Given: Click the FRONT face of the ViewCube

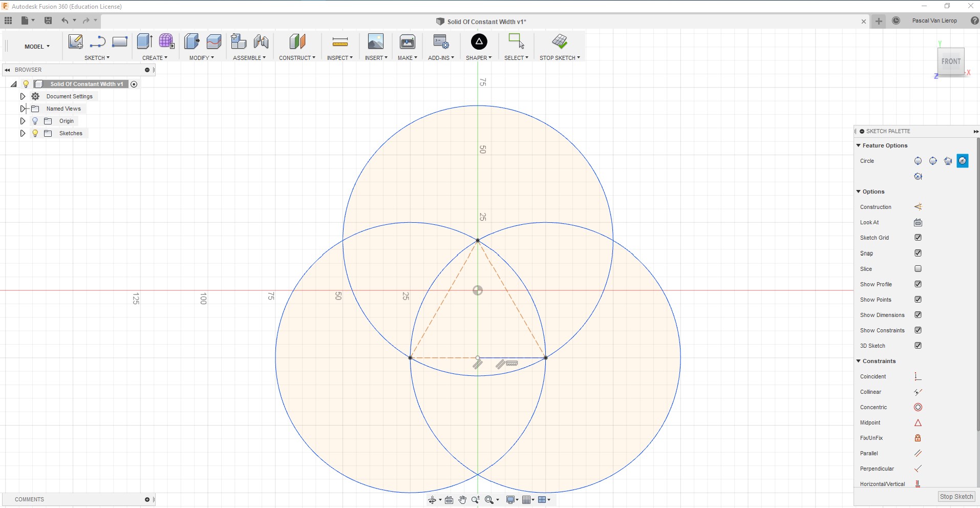Looking at the screenshot, I should 951,61.
